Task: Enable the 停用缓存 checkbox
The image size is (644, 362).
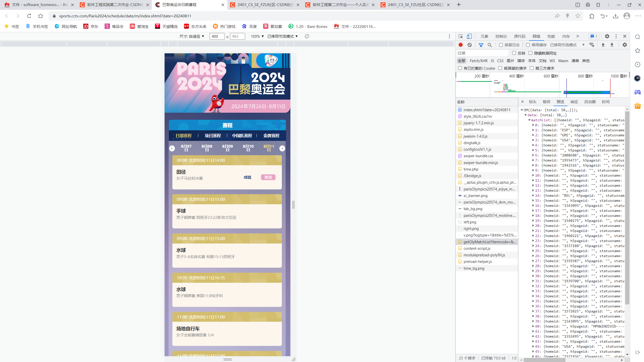Action: pos(528,45)
